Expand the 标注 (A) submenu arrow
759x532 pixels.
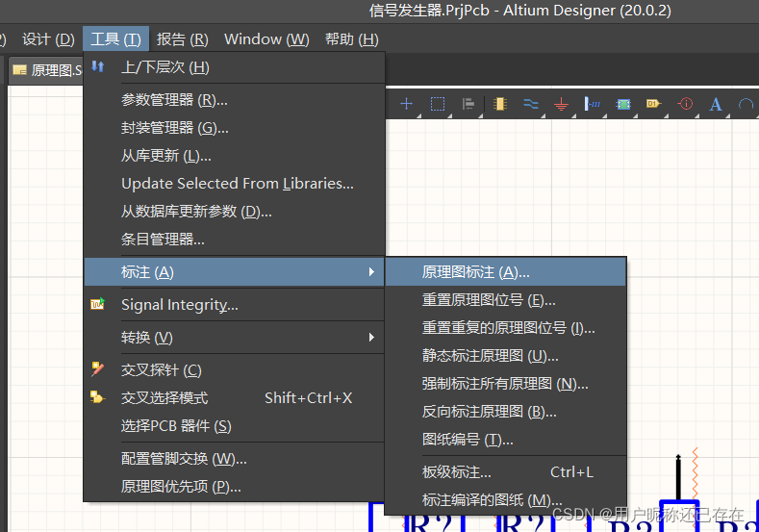coord(371,271)
